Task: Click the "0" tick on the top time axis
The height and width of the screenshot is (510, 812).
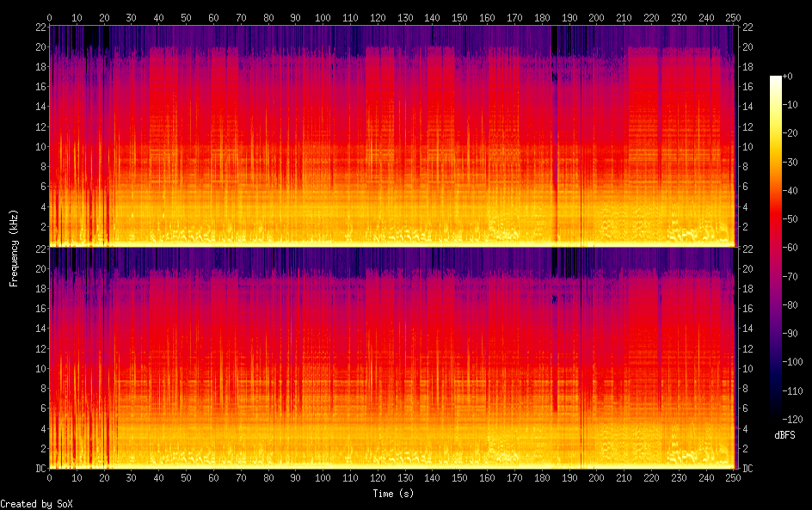Action: (49, 17)
